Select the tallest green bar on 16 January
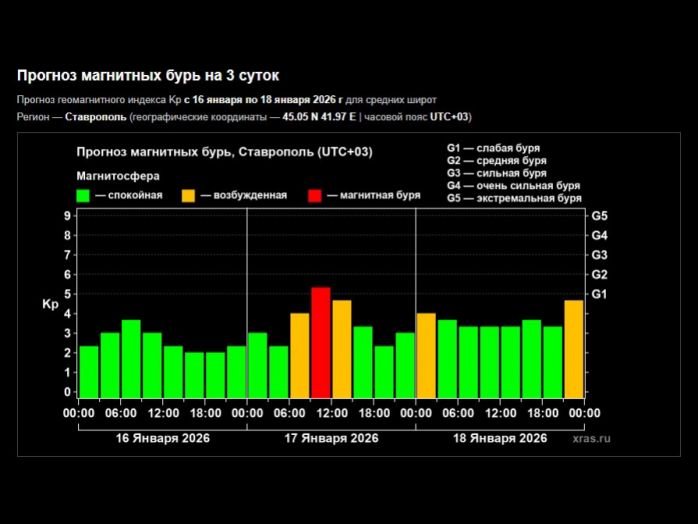 click(131, 358)
